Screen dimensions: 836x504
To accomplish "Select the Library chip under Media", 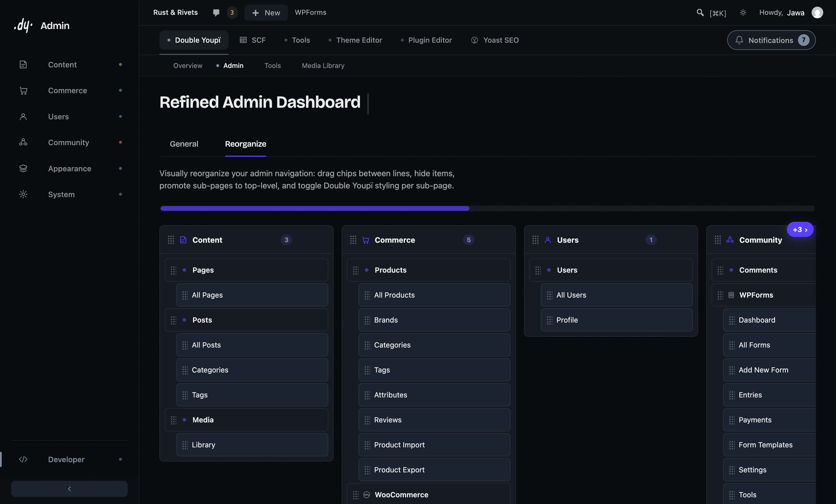I will point(252,445).
